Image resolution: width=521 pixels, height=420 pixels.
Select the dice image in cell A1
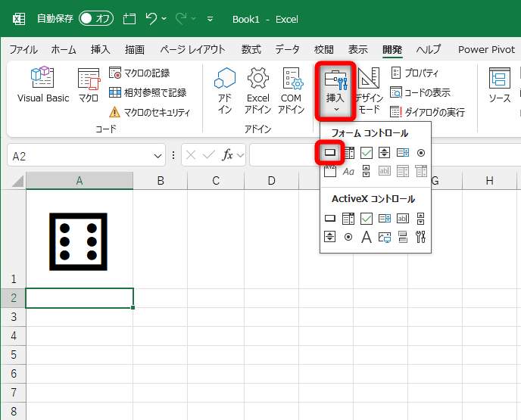coord(78,241)
